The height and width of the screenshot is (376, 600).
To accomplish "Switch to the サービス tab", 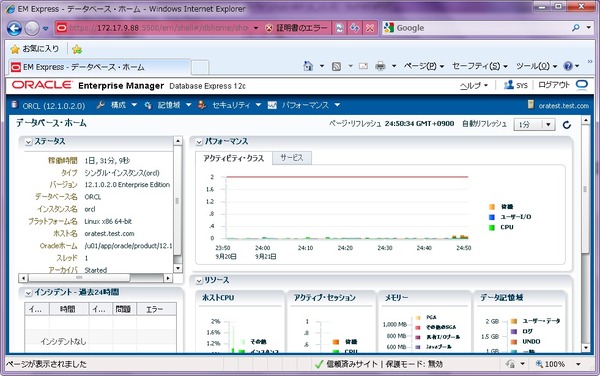I will [x=292, y=158].
